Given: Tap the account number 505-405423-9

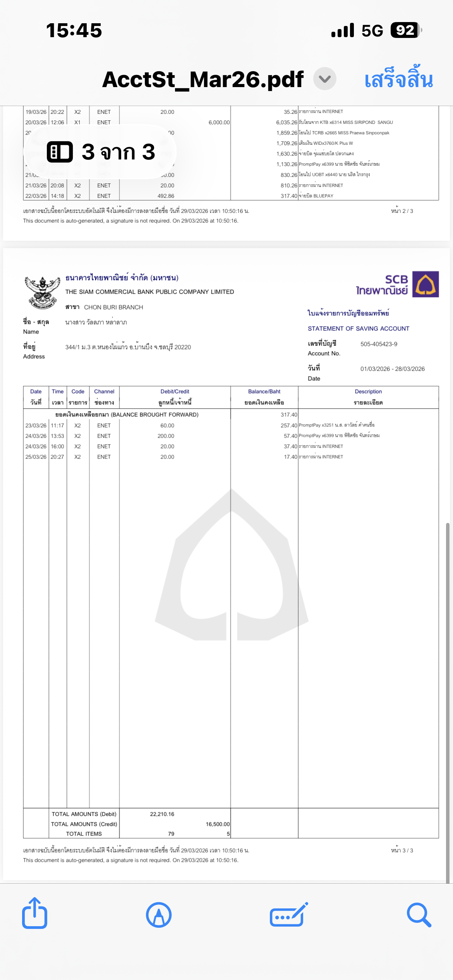Looking at the screenshot, I should click(379, 344).
